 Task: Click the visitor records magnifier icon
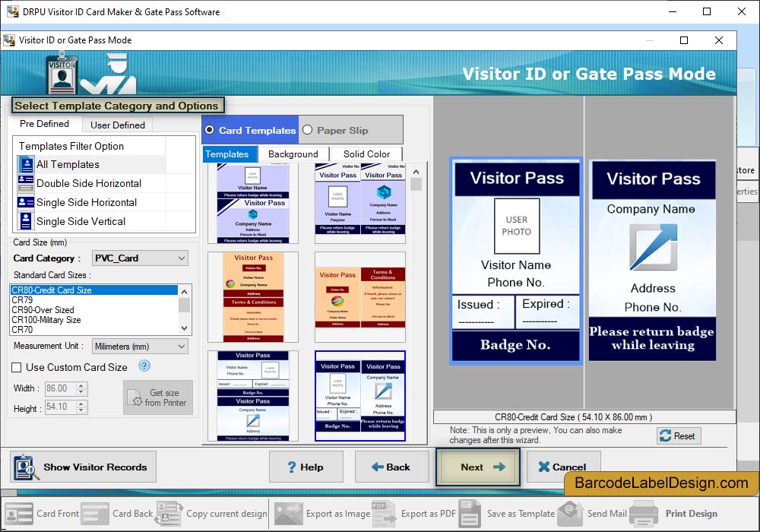pyautogui.click(x=25, y=467)
